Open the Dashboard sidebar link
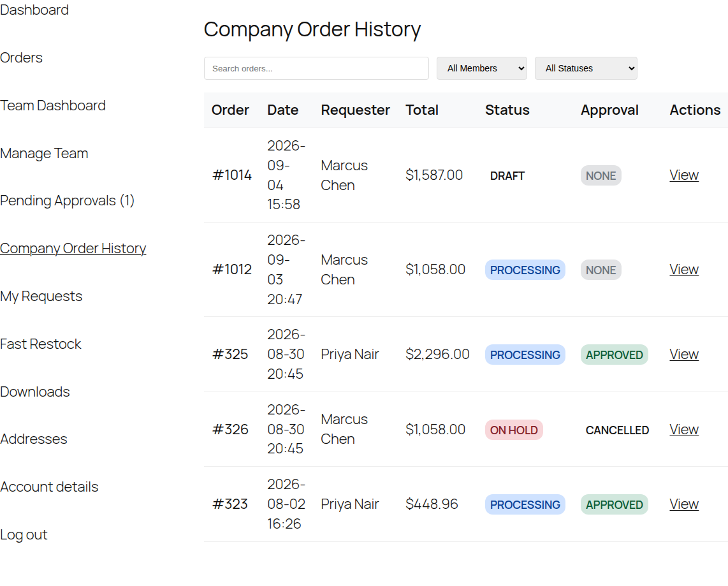 (x=34, y=10)
